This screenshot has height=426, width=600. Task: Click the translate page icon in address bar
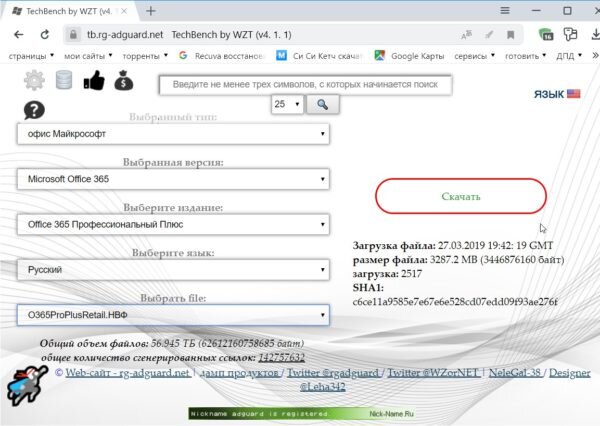pyautogui.click(x=466, y=35)
